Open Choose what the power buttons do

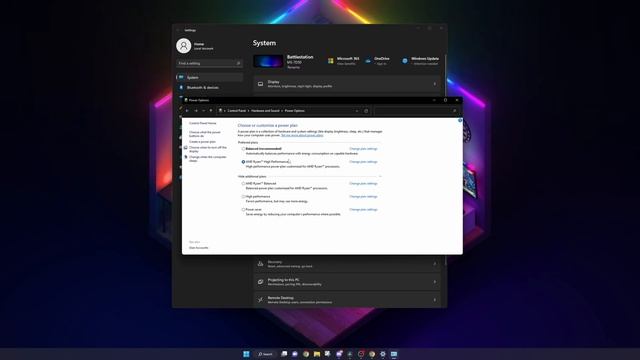point(204,134)
